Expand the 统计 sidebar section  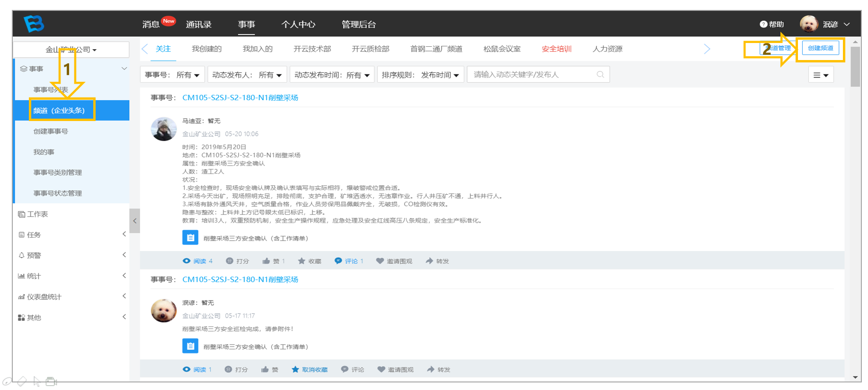click(71, 276)
